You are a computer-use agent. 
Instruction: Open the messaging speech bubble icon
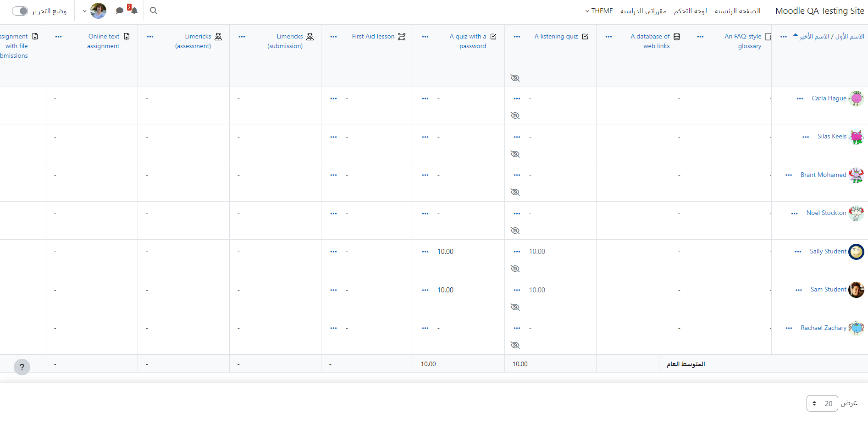[x=120, y=11]
